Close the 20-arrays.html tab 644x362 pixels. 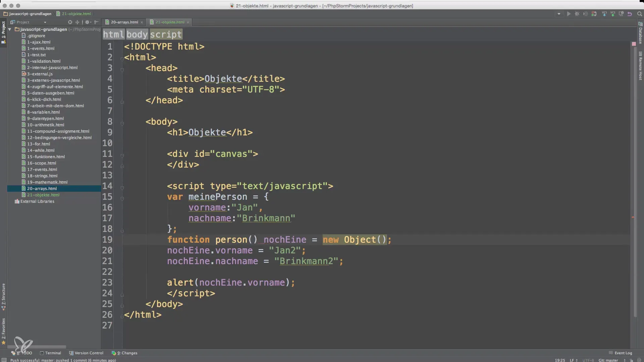click(x=142, y=22)
